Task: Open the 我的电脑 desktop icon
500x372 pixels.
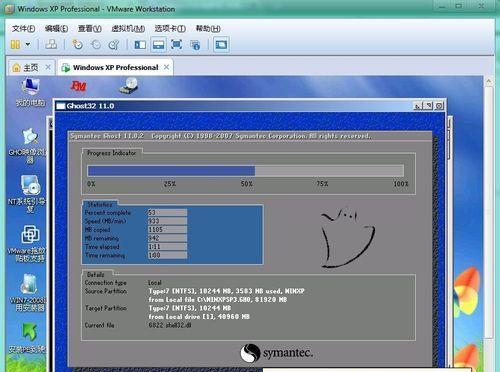Action: [30, 93]
